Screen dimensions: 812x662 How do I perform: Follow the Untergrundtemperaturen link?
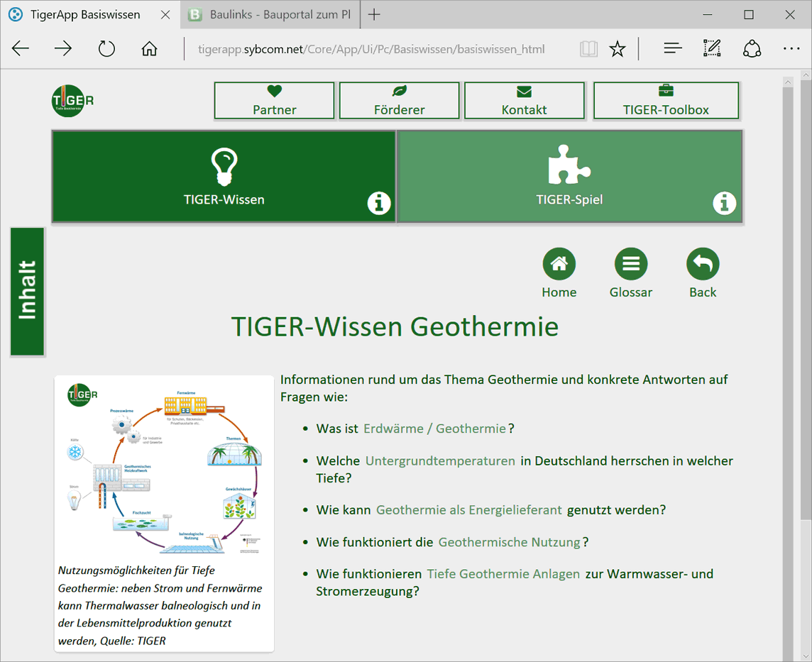tap(440, 460)
